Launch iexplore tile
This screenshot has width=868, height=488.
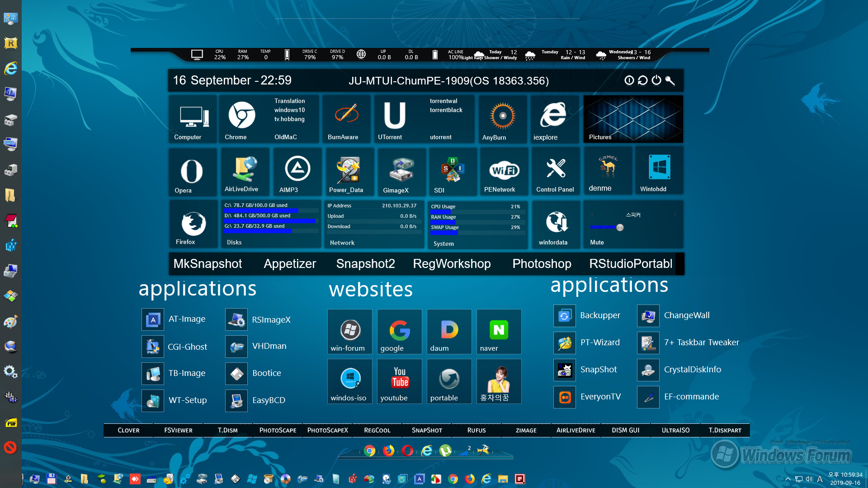pyautogui.click(x=554, y=119)
